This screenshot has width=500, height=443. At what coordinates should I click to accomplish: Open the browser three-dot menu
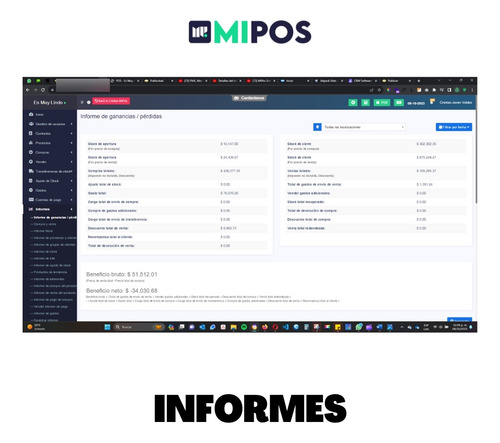point(472,90)
